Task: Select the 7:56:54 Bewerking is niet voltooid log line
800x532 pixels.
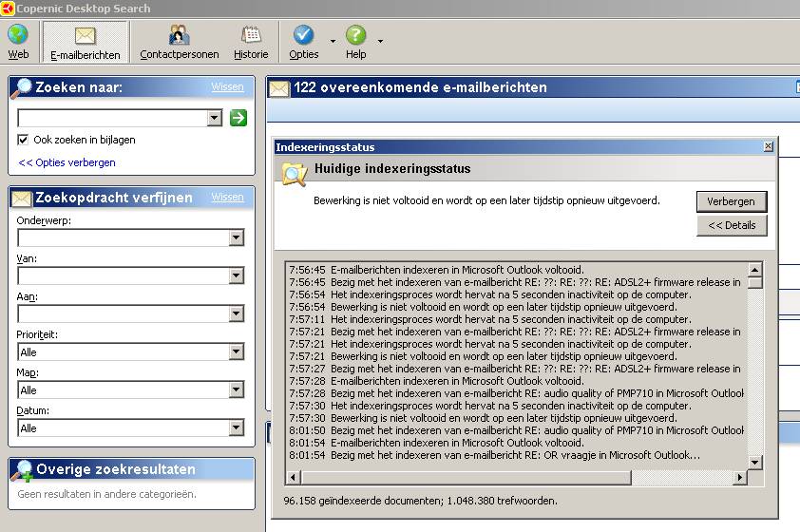Action: 484,307
